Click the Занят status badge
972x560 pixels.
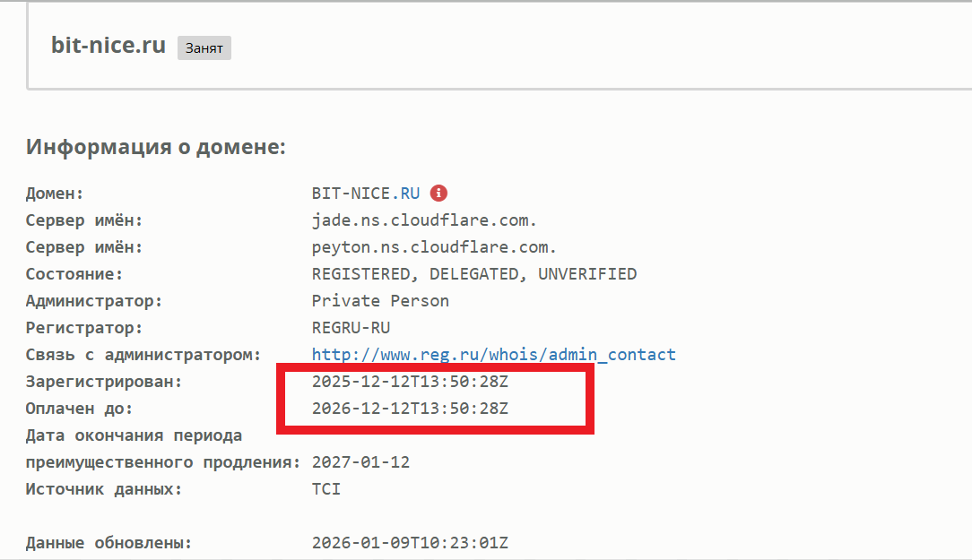[204, 48]
